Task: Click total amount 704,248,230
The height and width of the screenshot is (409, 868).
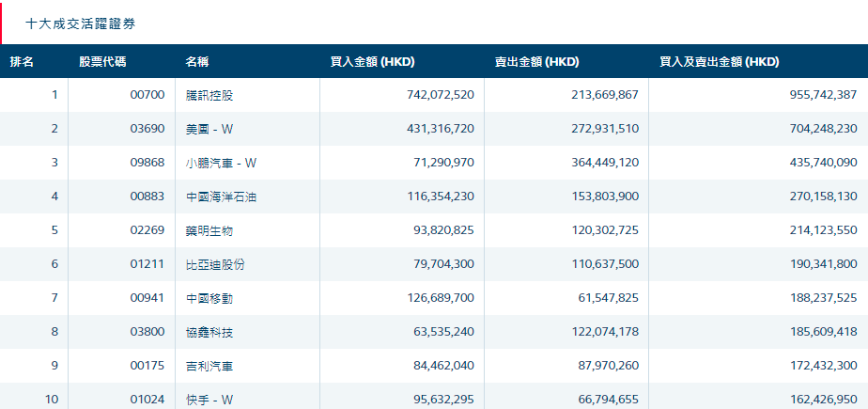Action: [823, 129]
